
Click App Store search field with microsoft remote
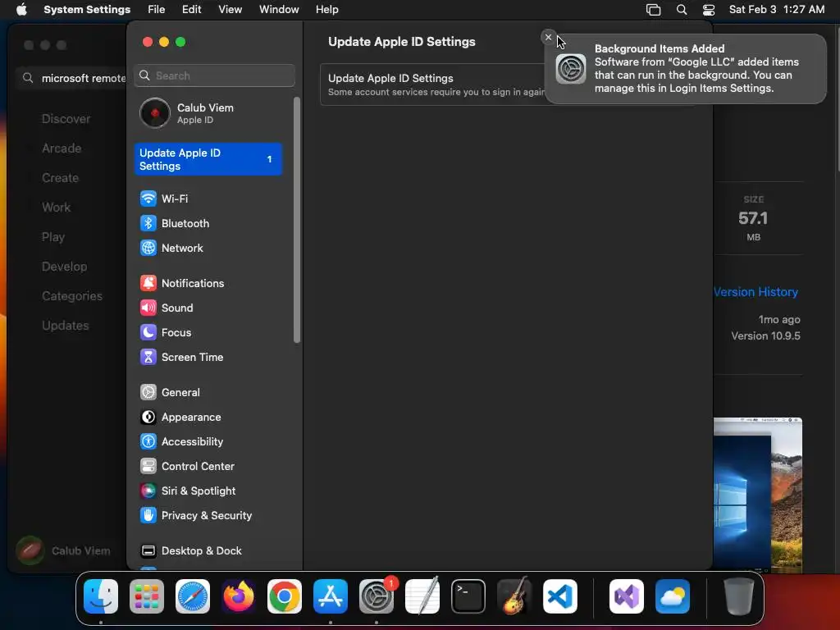tap(72, 78)
